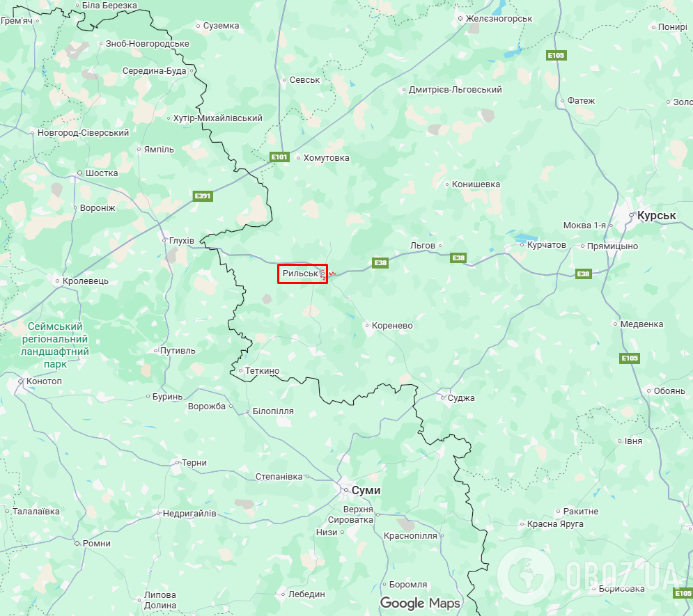This screenshot has width=693, height=616.
Task: Click the E391 road shield icon
Action: pyautogui.click(x=203, y=196)
